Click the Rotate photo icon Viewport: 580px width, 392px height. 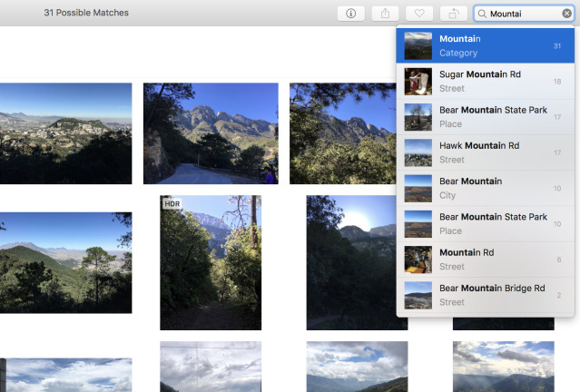coord(453,14)
